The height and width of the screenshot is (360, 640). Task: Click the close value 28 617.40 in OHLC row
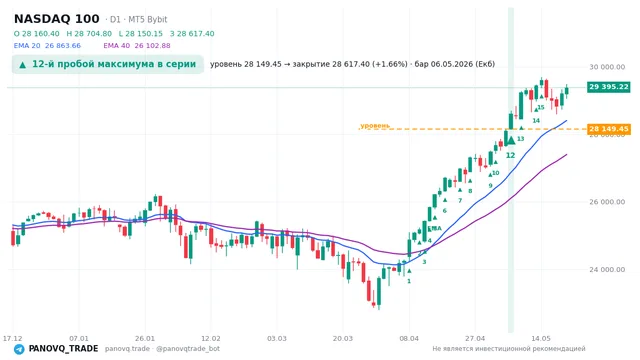click(x=192, y=33)
